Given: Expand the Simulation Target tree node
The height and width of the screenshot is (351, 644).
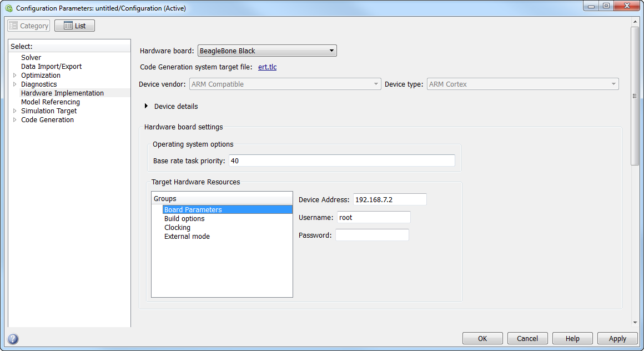Looking at the screenshot, I should point(15,111).
